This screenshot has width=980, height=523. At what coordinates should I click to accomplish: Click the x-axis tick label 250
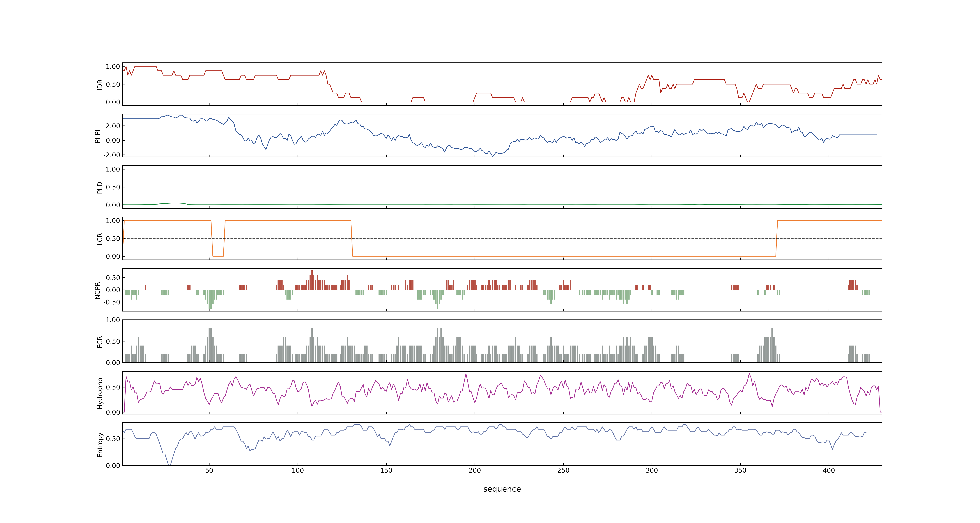563,470
